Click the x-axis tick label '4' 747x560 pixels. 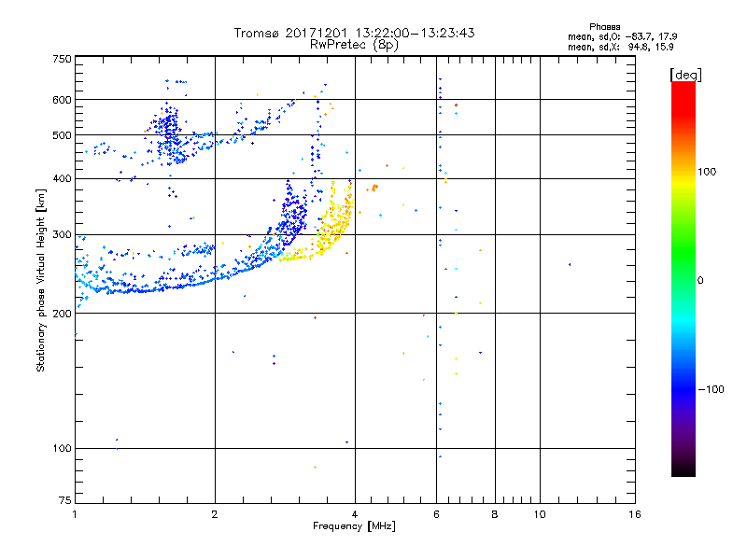point(355,514)
